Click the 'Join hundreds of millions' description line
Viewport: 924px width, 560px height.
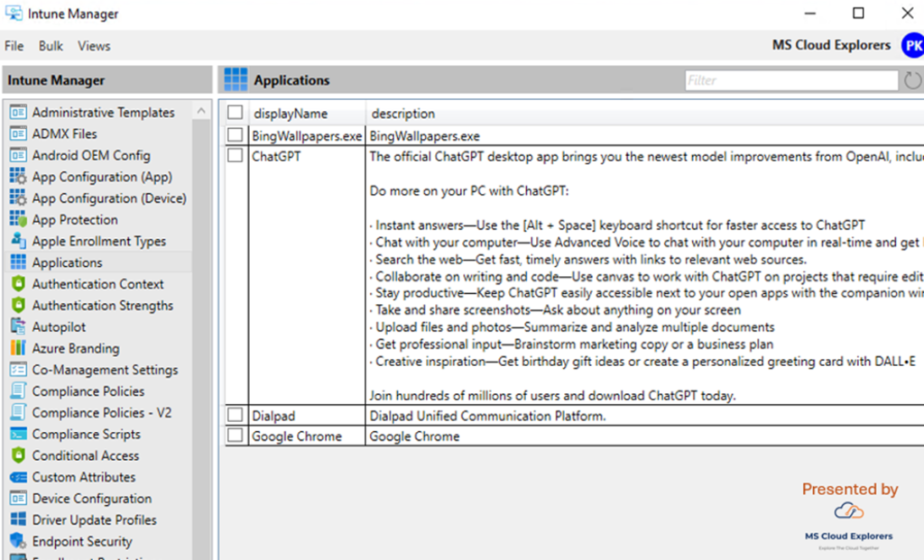click(x=552, y=396)
